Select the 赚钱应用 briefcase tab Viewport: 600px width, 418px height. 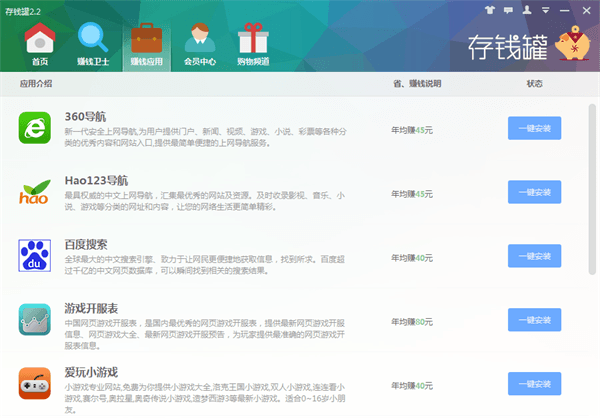[x=147, y=43]
